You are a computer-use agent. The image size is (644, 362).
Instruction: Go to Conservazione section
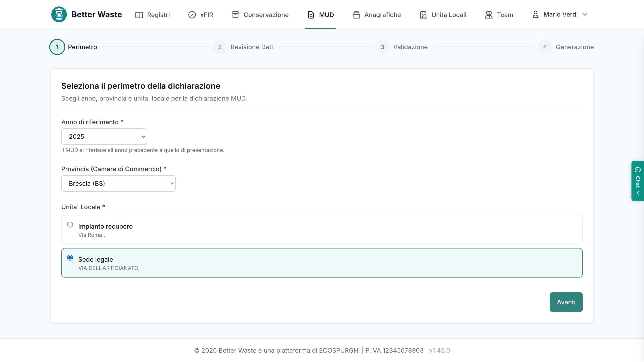point(260,15)
